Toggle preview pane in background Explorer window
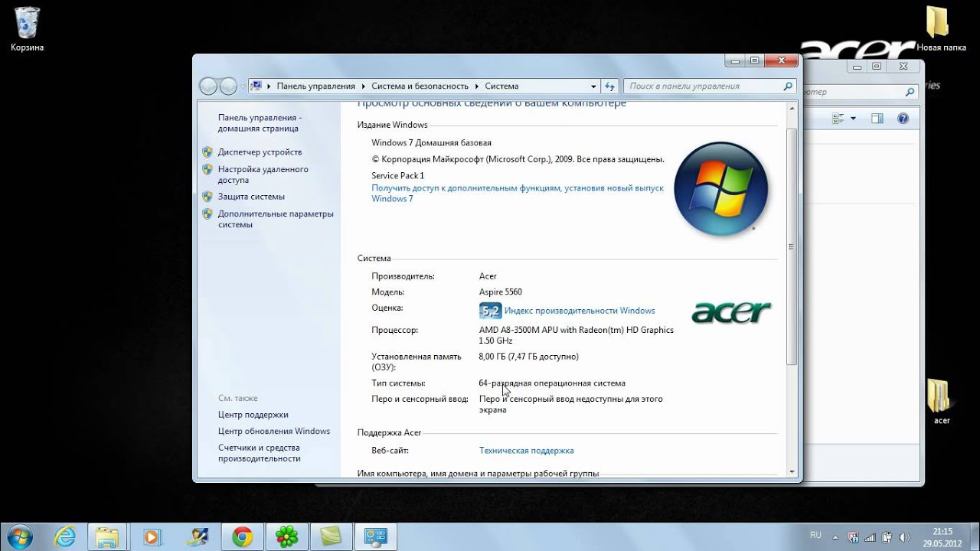Viewport: 980px width, 551px height. tap(877, 119)
